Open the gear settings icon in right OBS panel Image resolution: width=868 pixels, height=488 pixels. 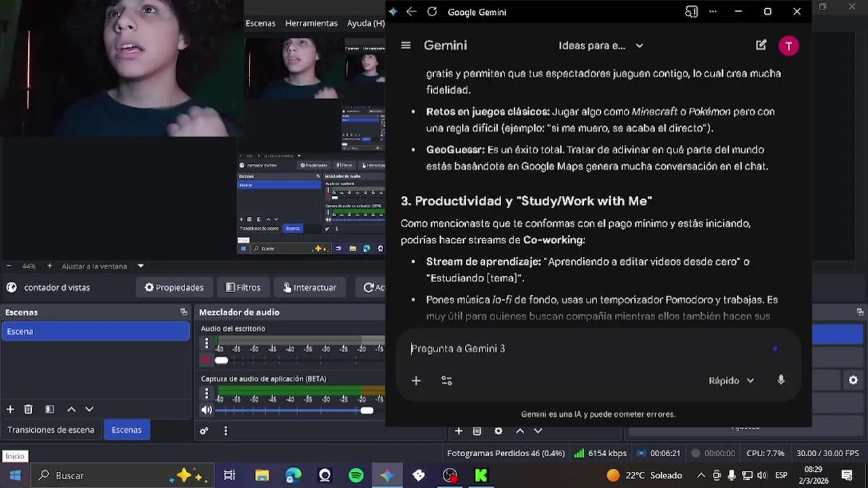[x=853, y=380]
